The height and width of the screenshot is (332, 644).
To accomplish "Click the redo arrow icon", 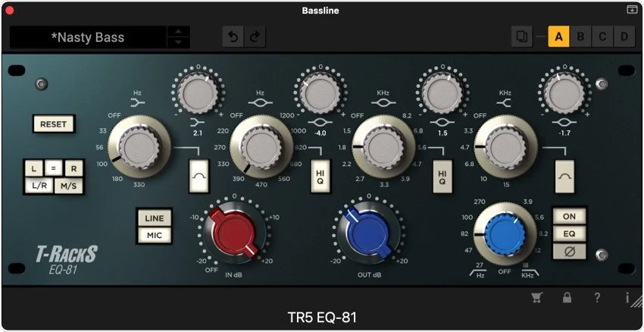I will (x=255, y=37).
